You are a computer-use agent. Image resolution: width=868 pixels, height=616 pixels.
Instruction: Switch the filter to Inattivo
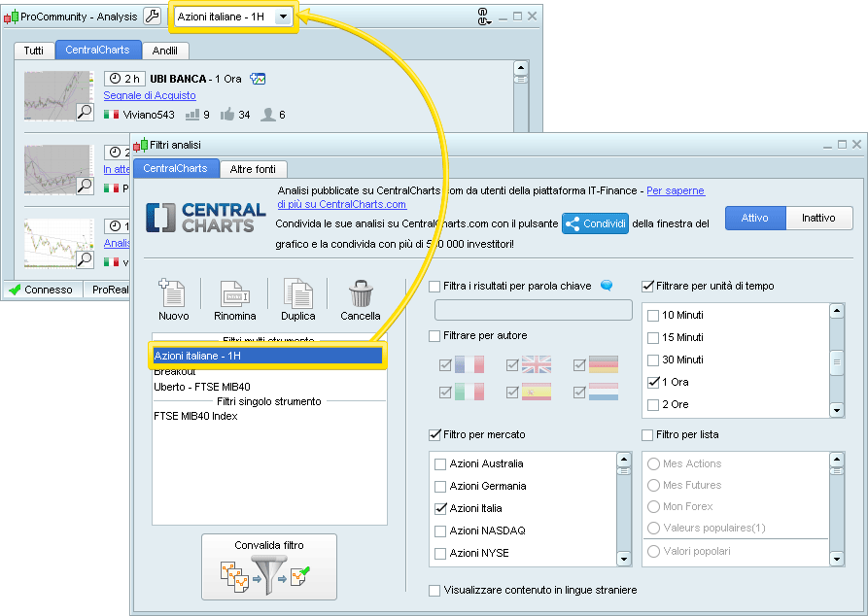(818, 218)
